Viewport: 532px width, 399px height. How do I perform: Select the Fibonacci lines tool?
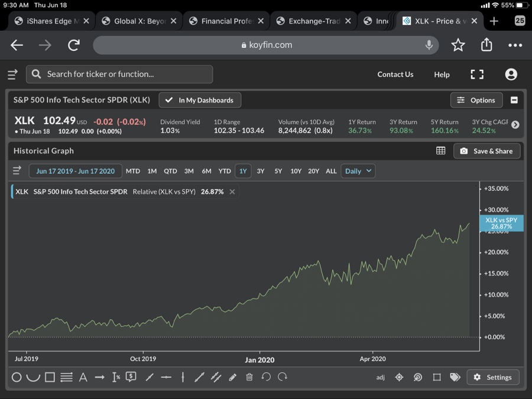click(x=66, y=377)
